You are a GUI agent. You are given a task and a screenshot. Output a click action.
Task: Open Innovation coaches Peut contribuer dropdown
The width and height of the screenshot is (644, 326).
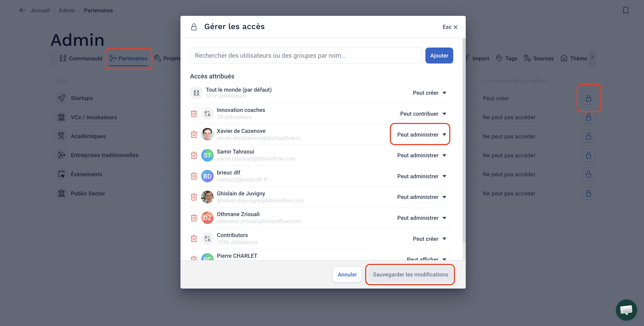click(x=423, y=114)
